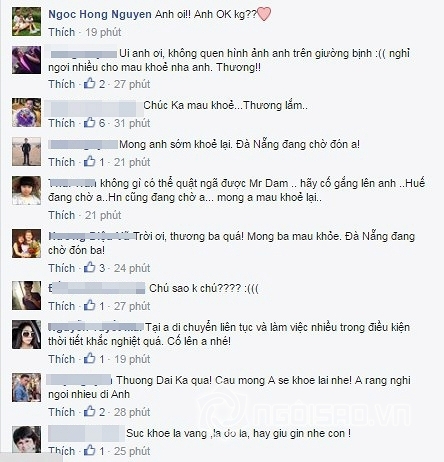
Task: Click thumbs-up icon under 'Chú sao k chú' comment
Action: pos(90,305)
